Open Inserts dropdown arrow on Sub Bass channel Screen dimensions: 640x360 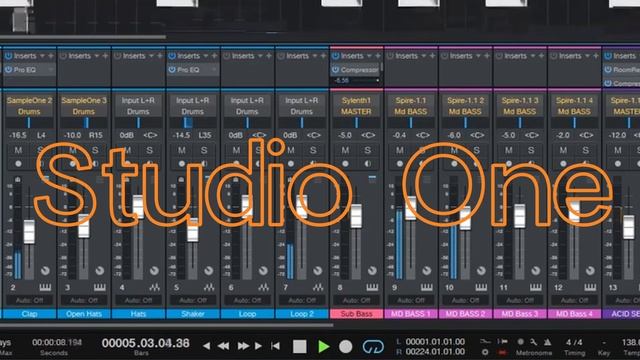pos(369,56)
